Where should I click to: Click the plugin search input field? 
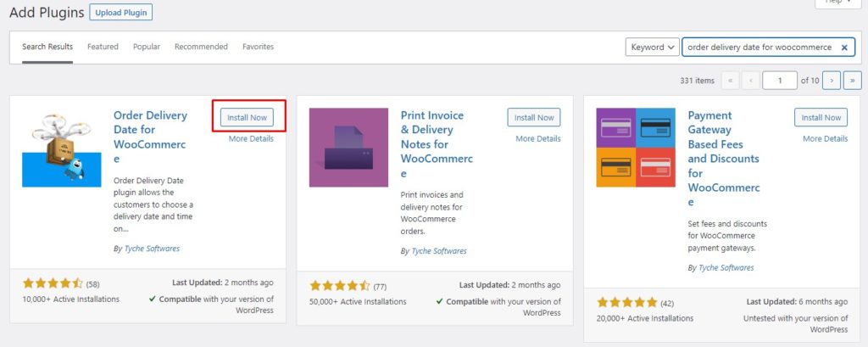point(768,48)
